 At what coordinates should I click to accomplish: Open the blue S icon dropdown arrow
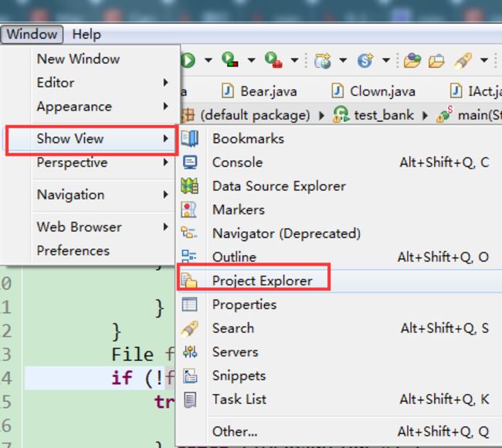pyautogui.click(x=386, y=60)
